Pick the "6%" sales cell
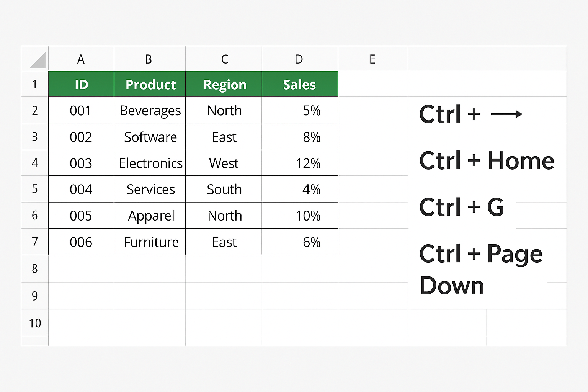Image resolution: width=588 pixels, height=392 pixels. (300, 242)
